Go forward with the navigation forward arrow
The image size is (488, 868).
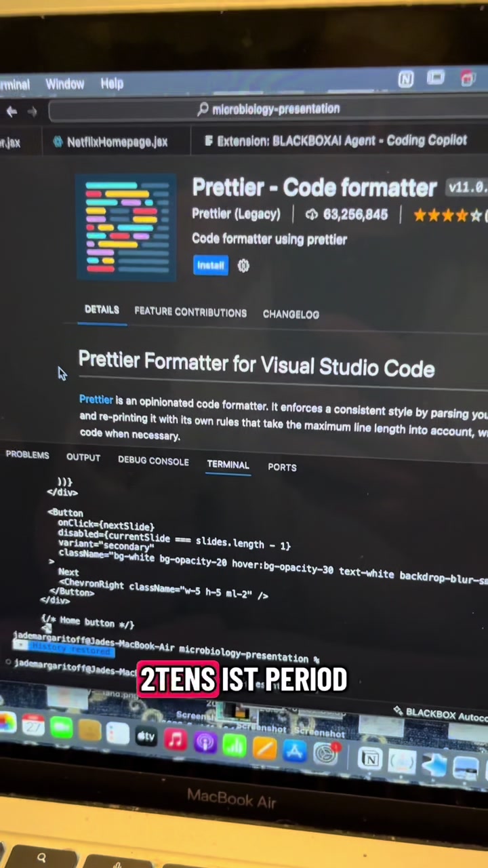pos(32,111)
